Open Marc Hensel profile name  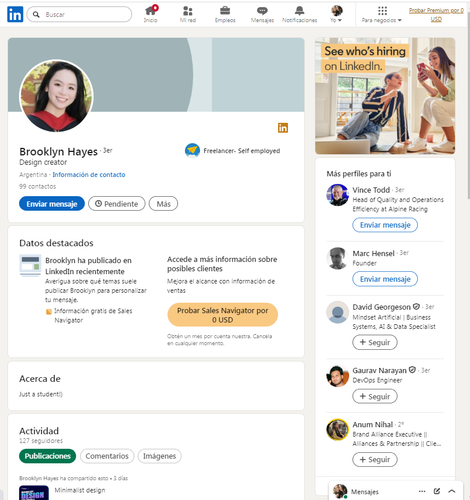(373, 253)
